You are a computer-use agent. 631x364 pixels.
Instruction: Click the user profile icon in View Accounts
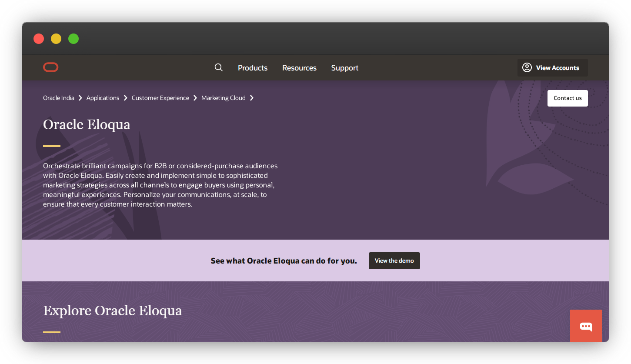pyautogui.click(x=527, y=67)
